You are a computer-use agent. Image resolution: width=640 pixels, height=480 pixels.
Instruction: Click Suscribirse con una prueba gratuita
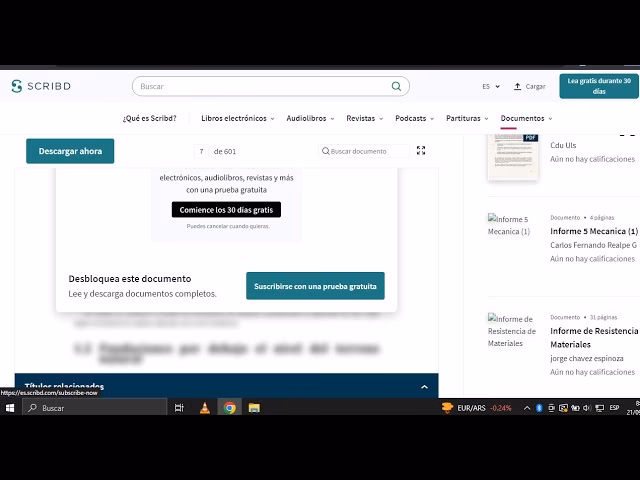coord(315,286)
